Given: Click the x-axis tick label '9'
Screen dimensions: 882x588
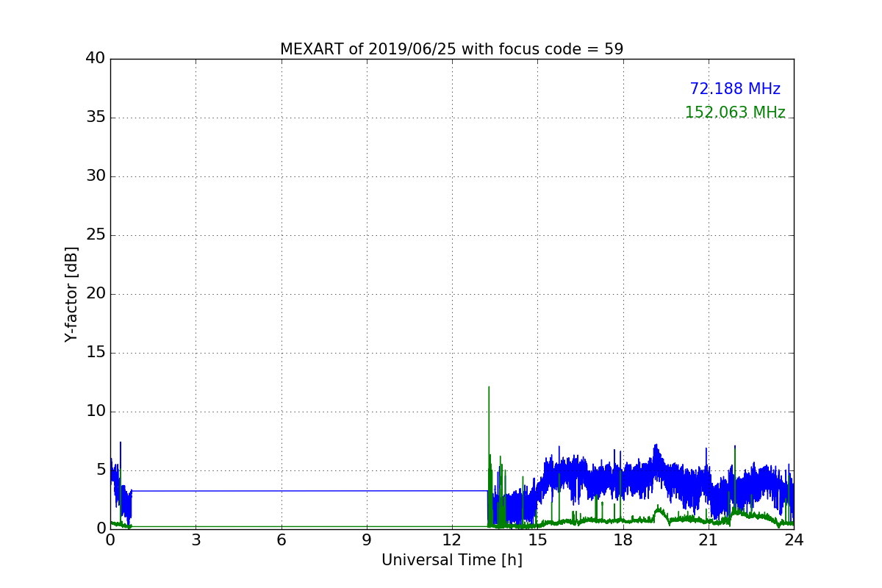Looking at the screenshot, I should click(367, 540).
